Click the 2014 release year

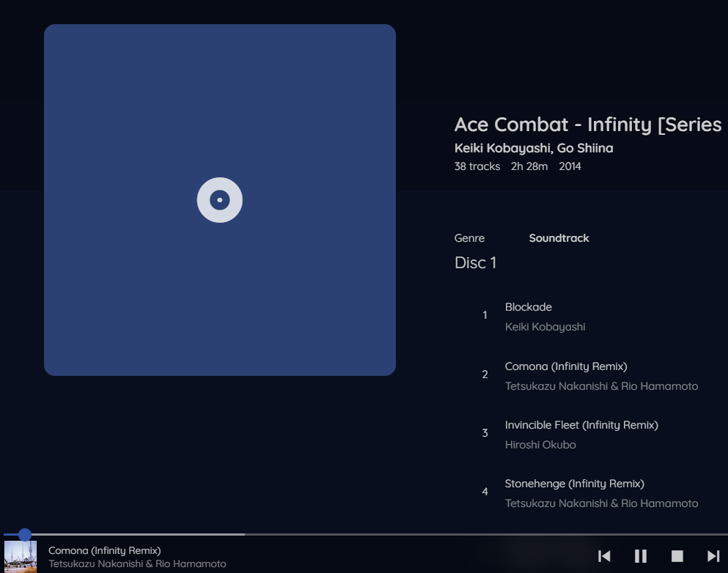point(570,166)
